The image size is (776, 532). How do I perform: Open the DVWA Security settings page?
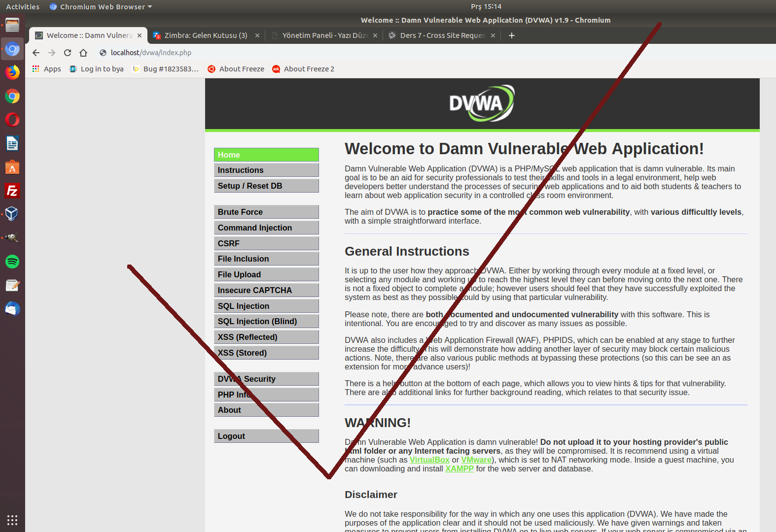(x=266, y=379)
